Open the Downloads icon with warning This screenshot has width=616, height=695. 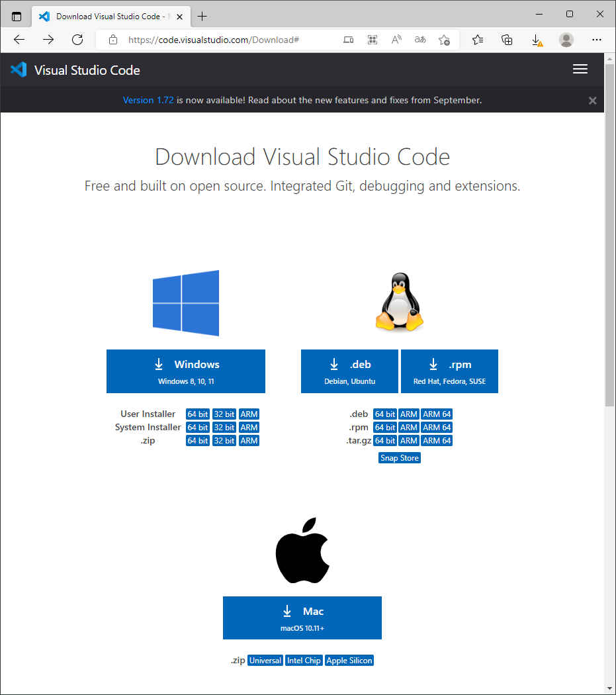(x=537, y=40)
